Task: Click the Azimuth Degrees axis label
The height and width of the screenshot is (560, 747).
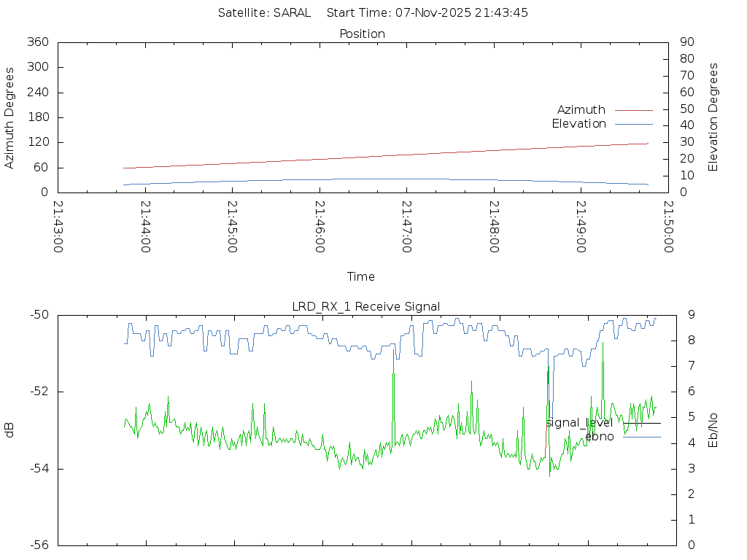Action: pyautogui.click(x=10, y=117)
